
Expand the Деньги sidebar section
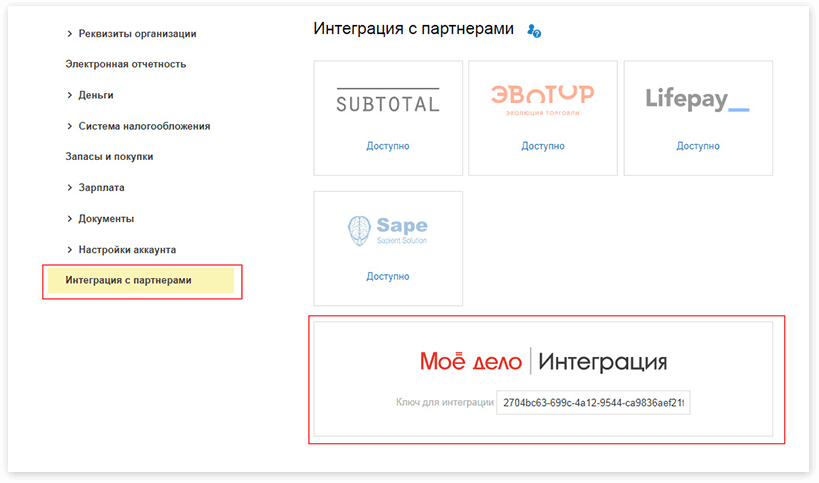click(95, 95)
